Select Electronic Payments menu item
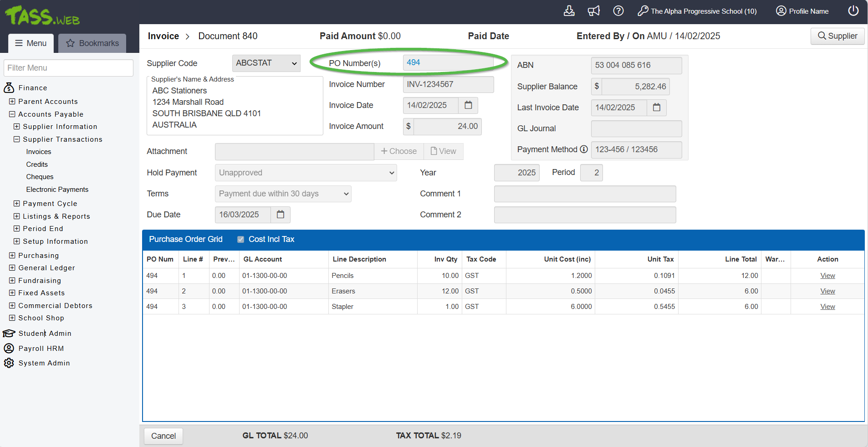The image size is (868, 447). pos(57,190)
